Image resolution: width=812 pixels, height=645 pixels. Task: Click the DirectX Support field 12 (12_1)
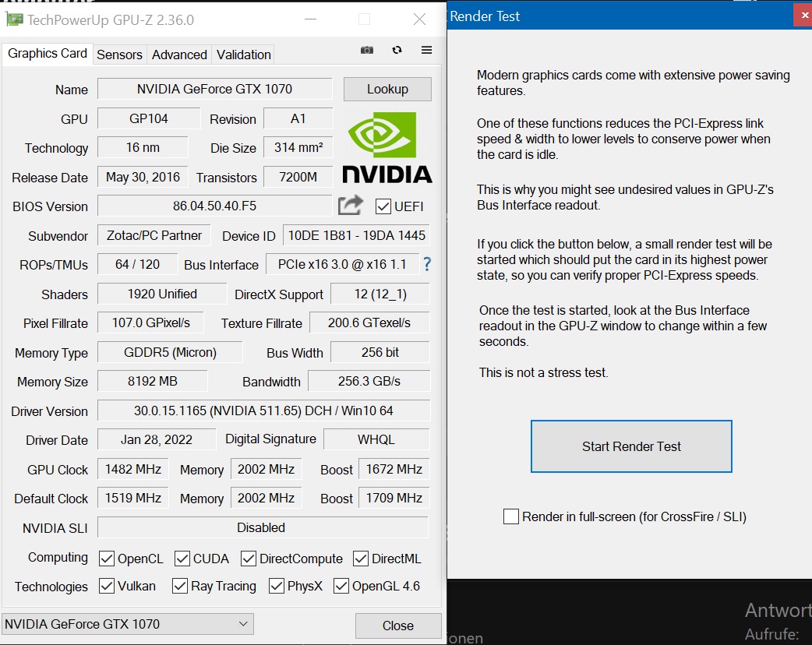point(380,294)
